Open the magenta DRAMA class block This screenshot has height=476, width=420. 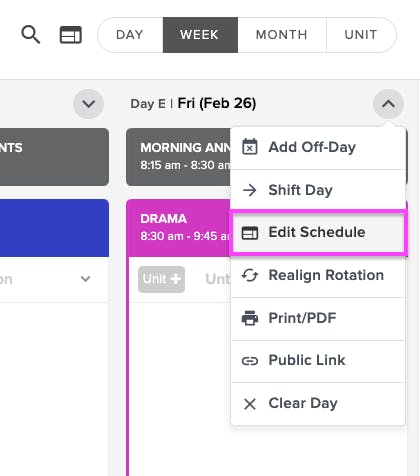(x=179, y=228)
